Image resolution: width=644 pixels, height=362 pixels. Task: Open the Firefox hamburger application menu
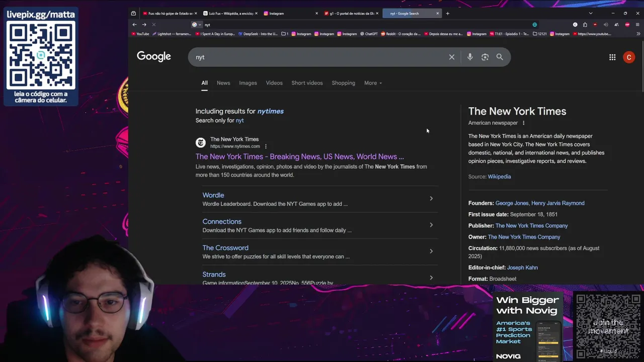pyautogui.click(x=638, y=25)
